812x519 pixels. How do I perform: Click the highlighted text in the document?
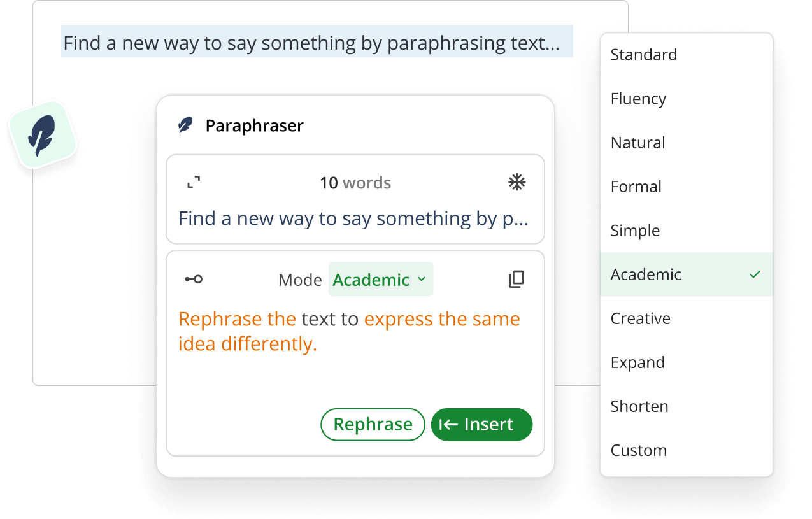tap(311, 43)
